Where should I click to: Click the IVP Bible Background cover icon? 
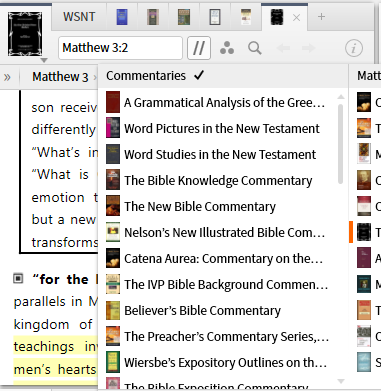pos(113,284)
